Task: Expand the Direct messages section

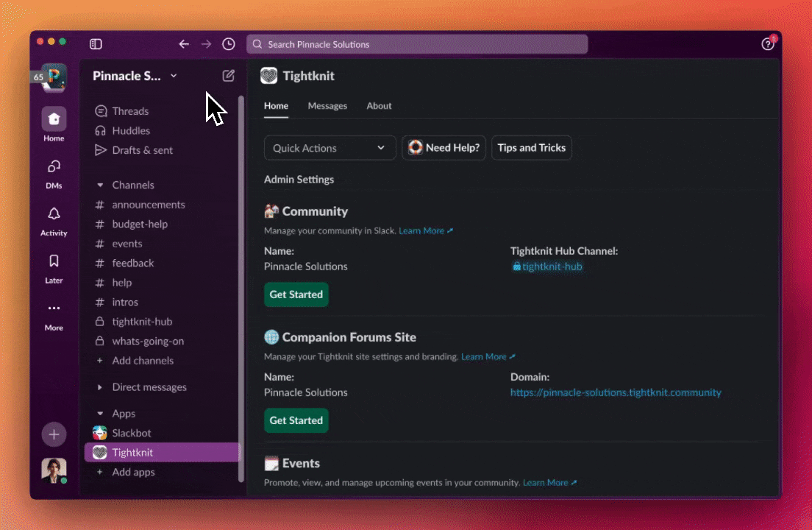Action: [x=100, y=387]
